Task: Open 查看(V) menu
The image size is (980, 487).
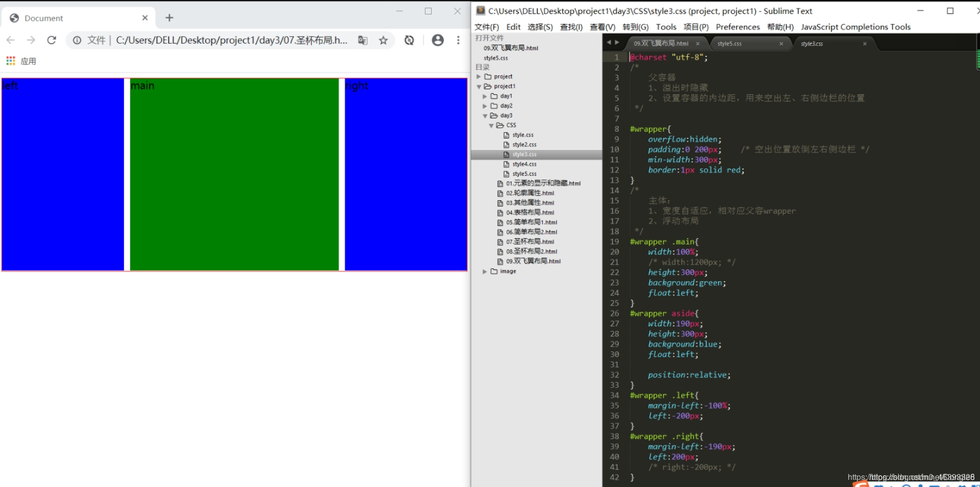Action: point(602,27)
